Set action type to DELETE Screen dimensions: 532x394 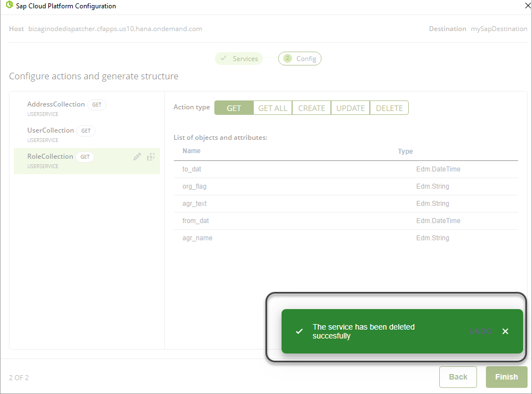pos(389,108)
